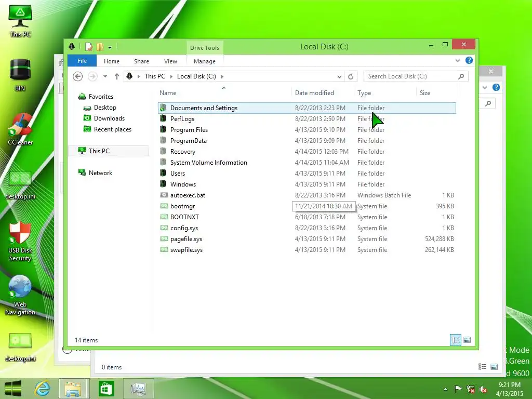Go up one folder level
The height and width of the screenshot is (399, 532).
point(117,76)
